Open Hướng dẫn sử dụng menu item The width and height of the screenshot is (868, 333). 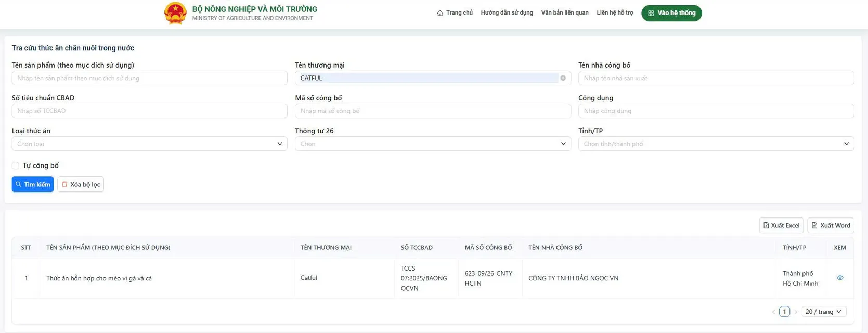tap(507, 13)
